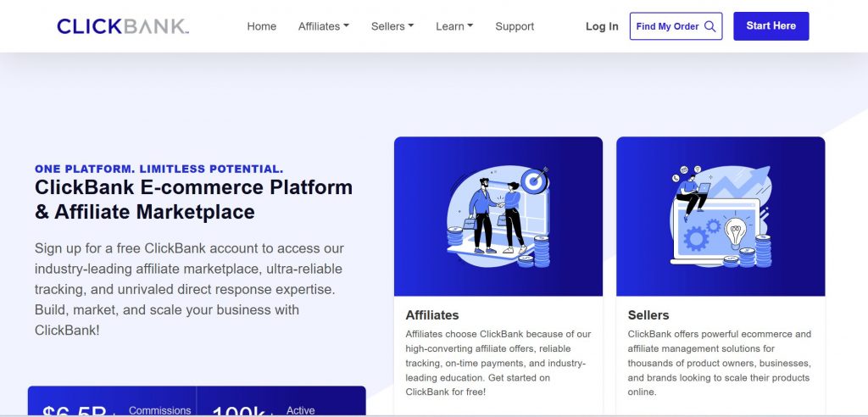Click the 'Sign up for a free ClickBank account' paragraph
This screenshot has width=868, height=417.
(189, 289)
